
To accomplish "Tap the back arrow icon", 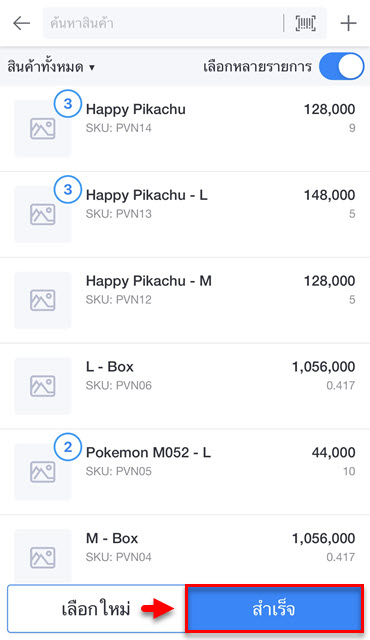I will coord(22,23).
